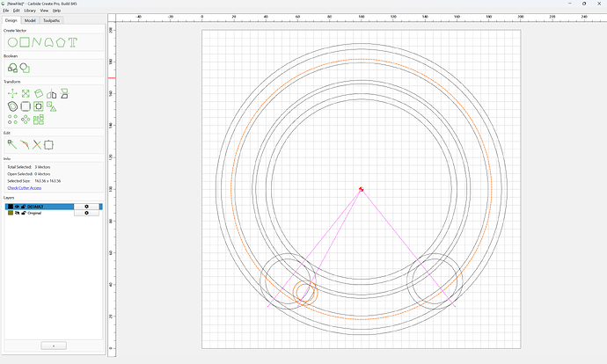
Task: Activate the Mirror horizontally tool
Action: pos(52,93)
